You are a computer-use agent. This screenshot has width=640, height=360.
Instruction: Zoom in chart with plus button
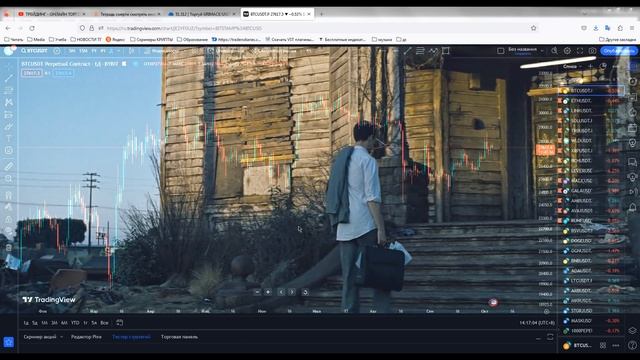[x=268, y=292]
